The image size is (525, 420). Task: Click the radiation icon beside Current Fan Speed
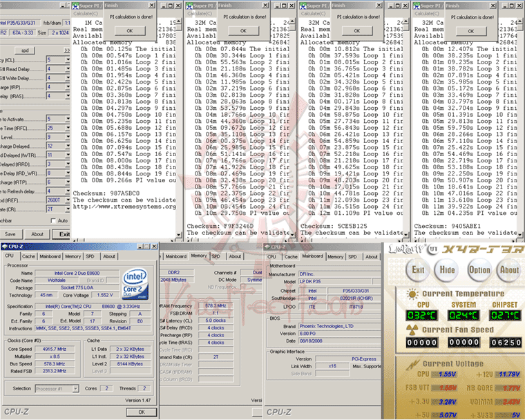(x=412, y=330)
